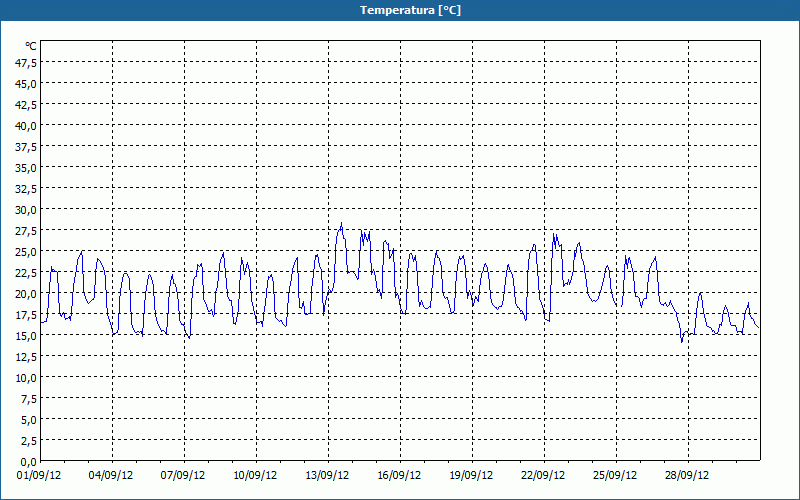Viewport: 800px width, 500px height.
Task: Click the 01/09/12 date label
Action: tap(39, 475)
